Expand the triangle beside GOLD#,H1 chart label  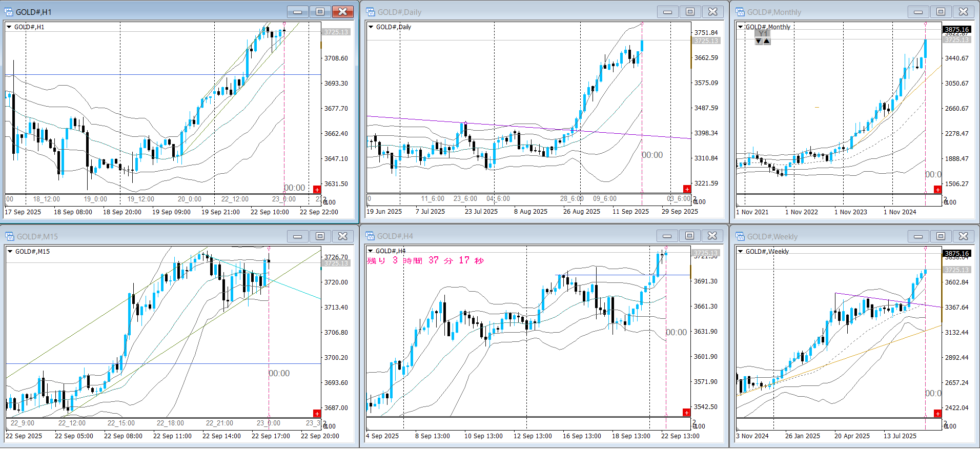pyautogui.click(x=9, y=27)
